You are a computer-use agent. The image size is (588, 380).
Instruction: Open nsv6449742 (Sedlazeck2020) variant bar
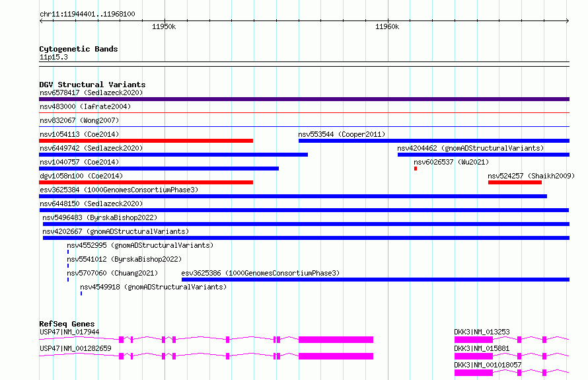click(x=173, y=155)
